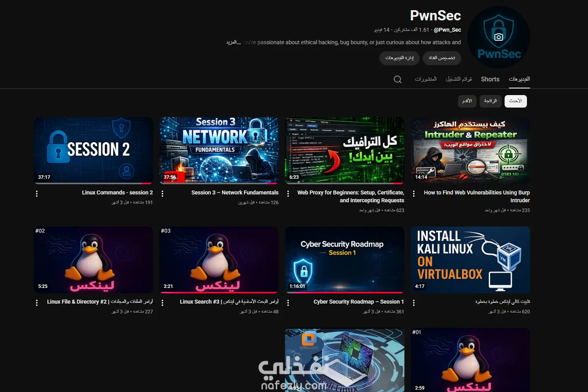Open the قوائم التشغيل playlists tab
The height and width of the screenshot is (392, 588).
coord(459,79)
